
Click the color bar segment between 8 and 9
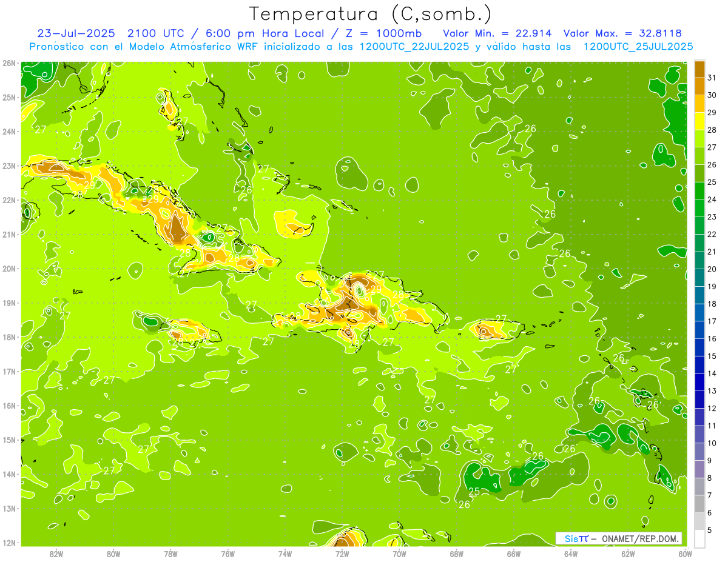699,470
